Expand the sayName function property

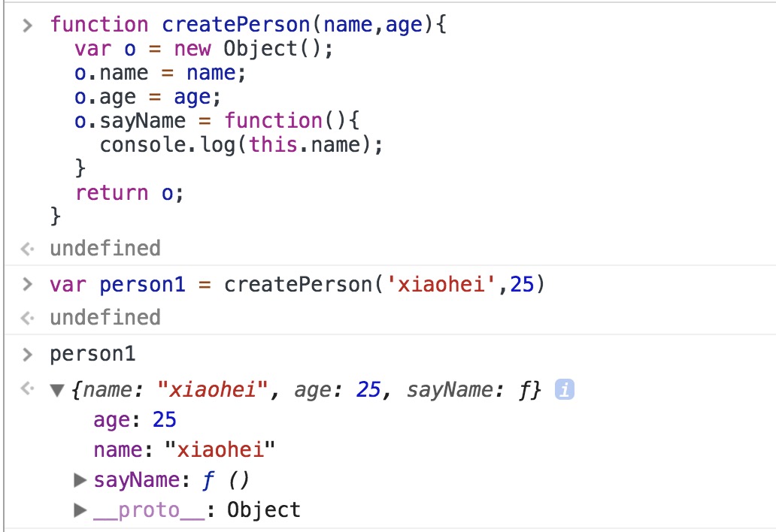(x=81, y=479)
